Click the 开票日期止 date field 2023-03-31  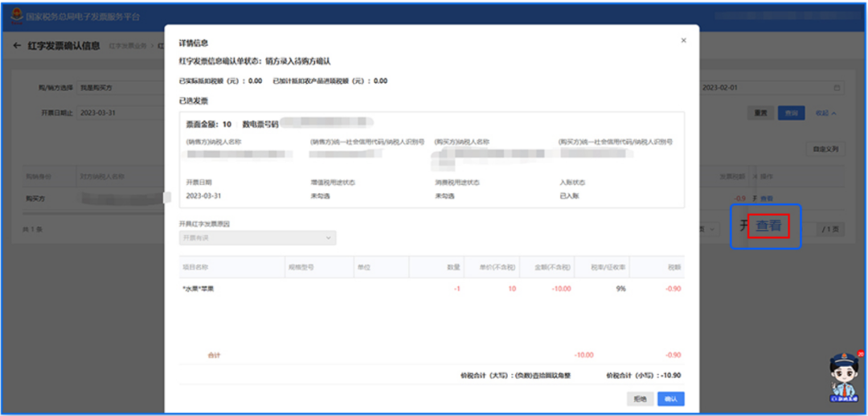pyautogui.click(x=122, y=113)
